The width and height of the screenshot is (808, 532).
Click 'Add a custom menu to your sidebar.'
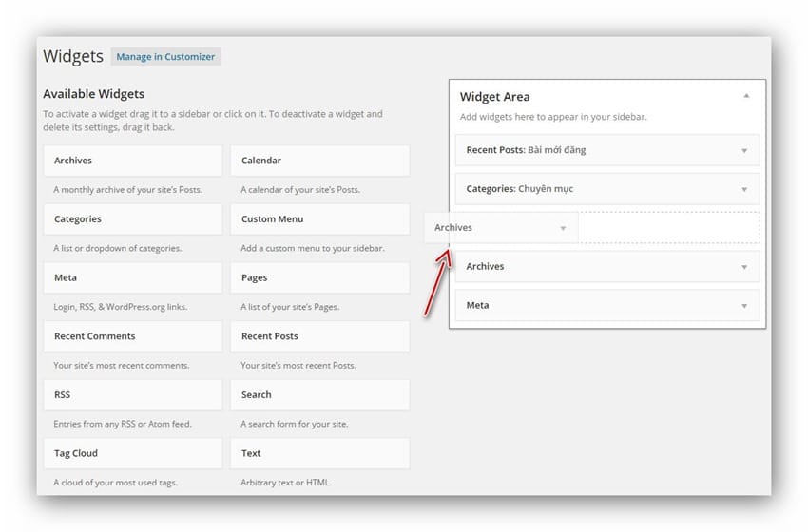[313, 248]
